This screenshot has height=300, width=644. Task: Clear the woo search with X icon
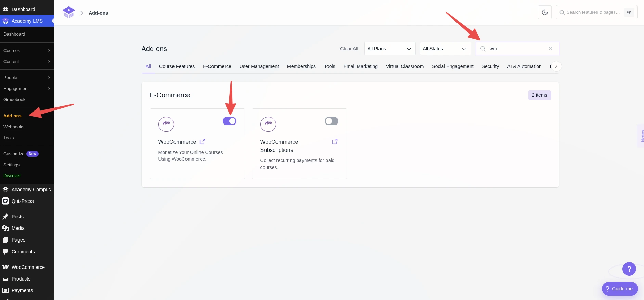pos(550,49)
